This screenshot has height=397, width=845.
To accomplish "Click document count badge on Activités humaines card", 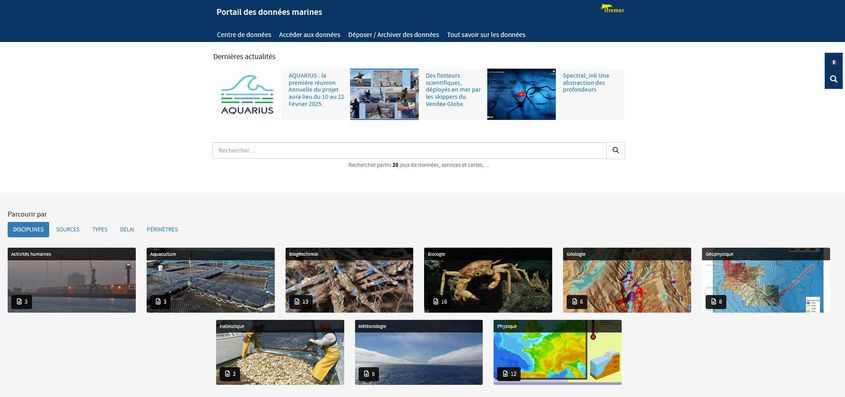I will [22, 302].
